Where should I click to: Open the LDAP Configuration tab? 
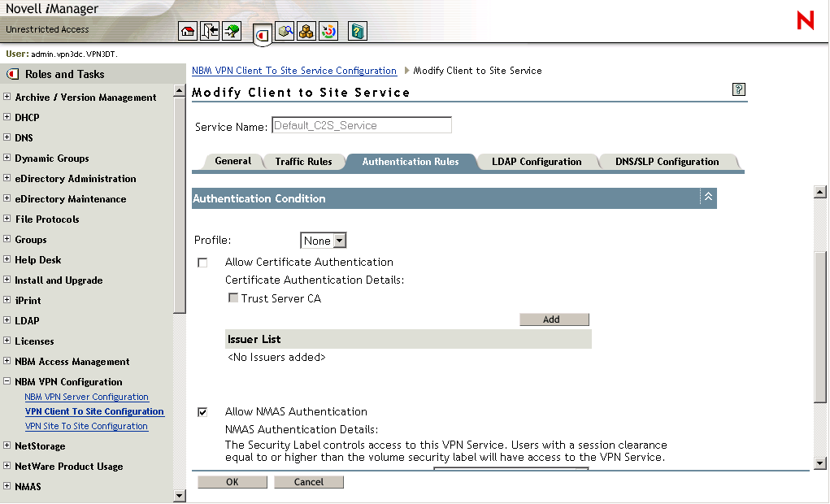[x=537, y=162]
